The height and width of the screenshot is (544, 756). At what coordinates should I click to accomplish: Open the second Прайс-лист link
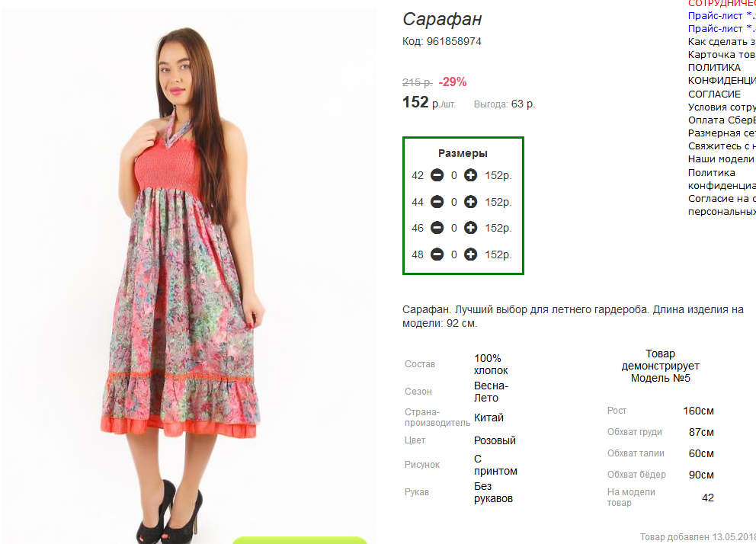click(722, 29)
